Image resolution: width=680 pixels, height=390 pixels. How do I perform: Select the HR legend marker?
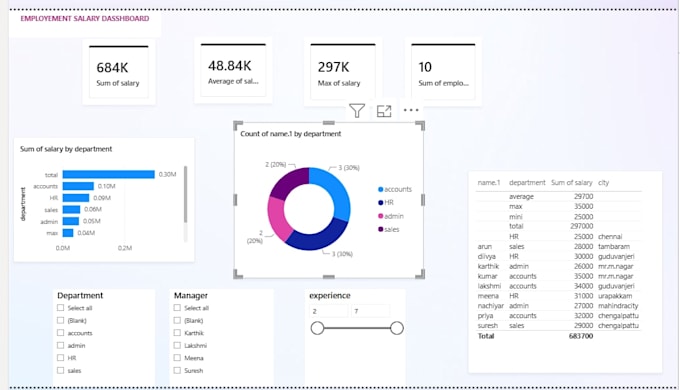[381, 203]
